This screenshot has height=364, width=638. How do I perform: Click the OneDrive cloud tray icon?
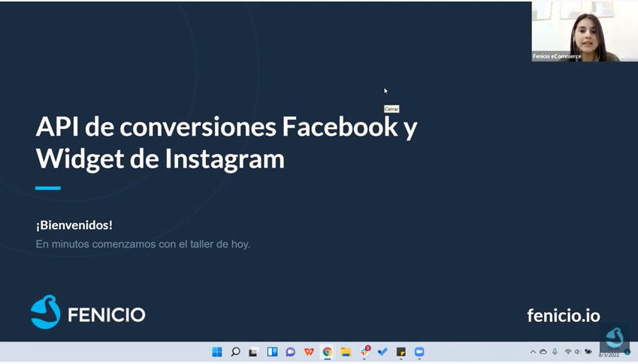[543, 352]
